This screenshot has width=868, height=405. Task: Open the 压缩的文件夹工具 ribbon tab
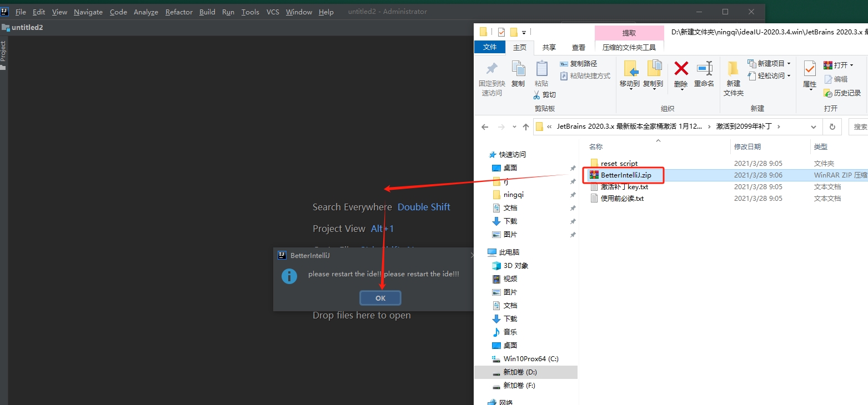coord(629,47)
